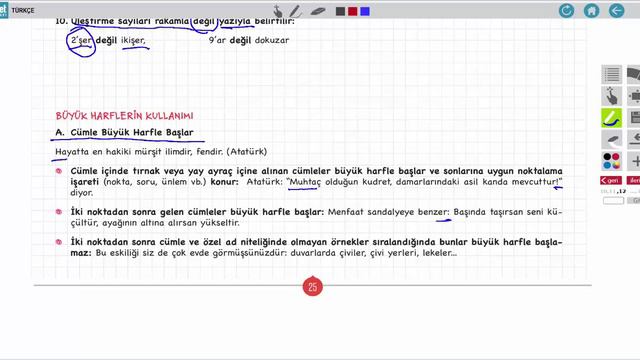Click the gray go button beside page input
The width and height of the screenshot is (640, 360).
(634, 200)
